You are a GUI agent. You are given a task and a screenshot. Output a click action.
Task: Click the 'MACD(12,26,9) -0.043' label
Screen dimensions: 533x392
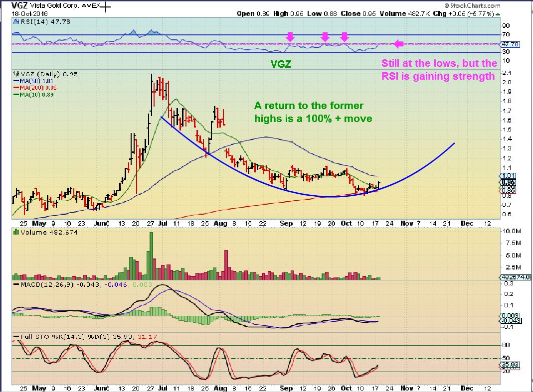click(x=60, y=284)
